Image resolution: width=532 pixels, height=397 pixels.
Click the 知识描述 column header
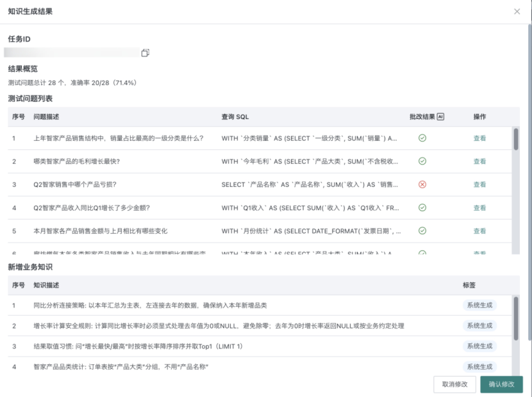pos(46,285)
